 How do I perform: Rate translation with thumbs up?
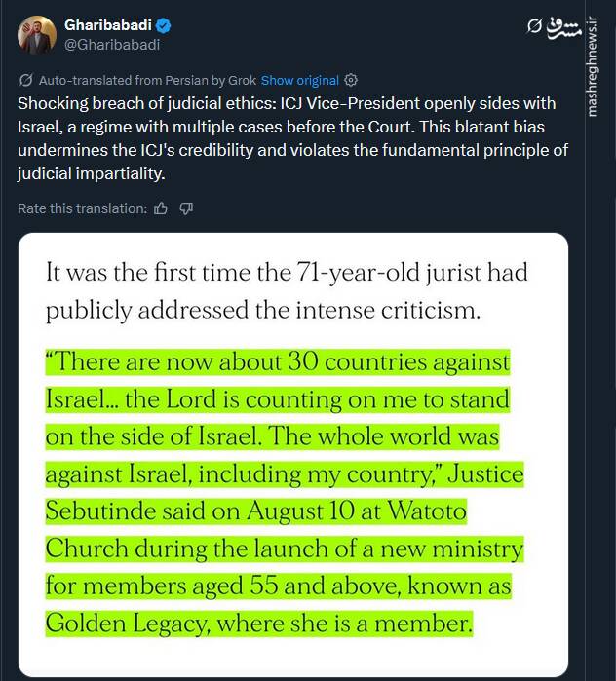[161, 208]
